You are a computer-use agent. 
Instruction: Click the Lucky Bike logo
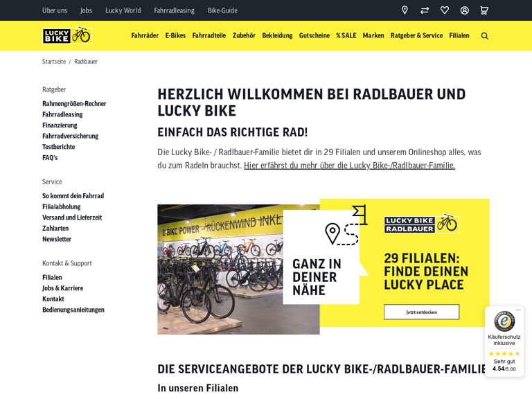coord(66,35)
